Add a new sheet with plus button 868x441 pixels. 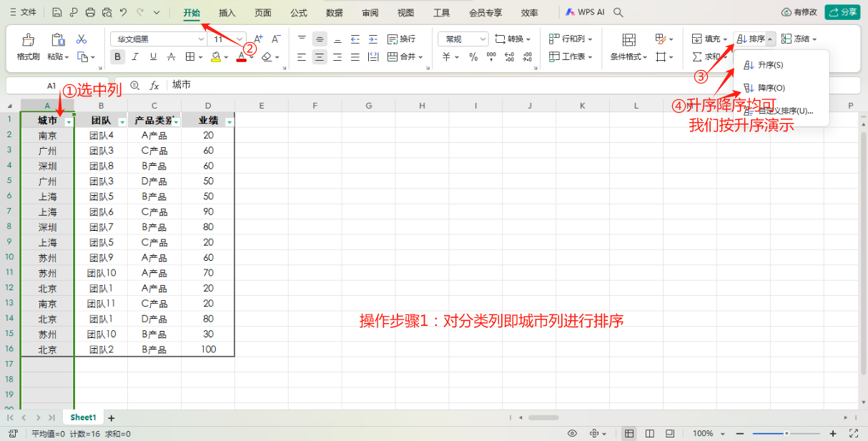[x=111, y=417]
